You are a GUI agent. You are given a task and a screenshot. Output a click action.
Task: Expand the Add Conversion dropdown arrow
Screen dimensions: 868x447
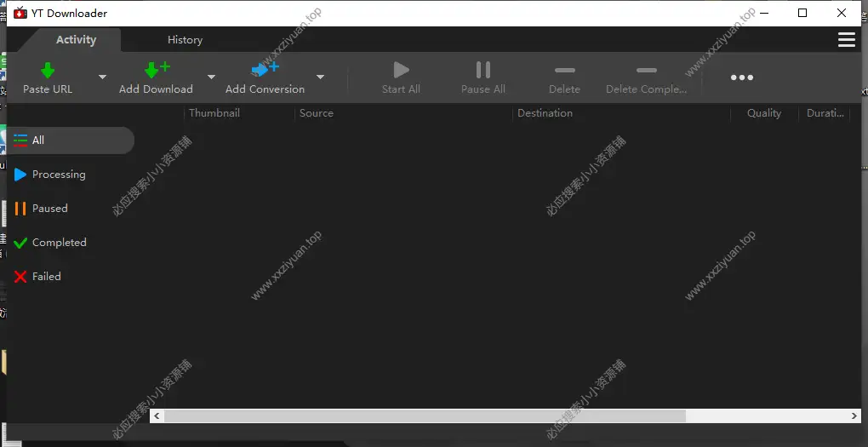pos(321,77)
